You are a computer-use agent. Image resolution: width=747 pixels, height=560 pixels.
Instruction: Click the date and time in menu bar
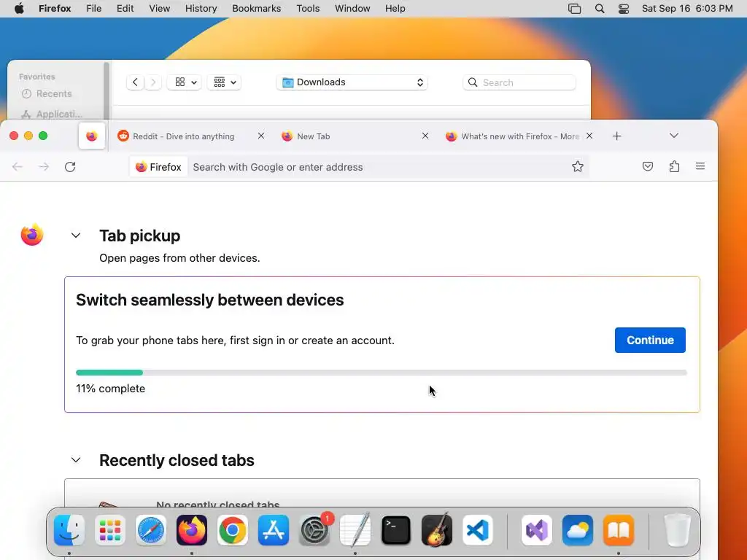pyautogui.click(x=687, y=9)
